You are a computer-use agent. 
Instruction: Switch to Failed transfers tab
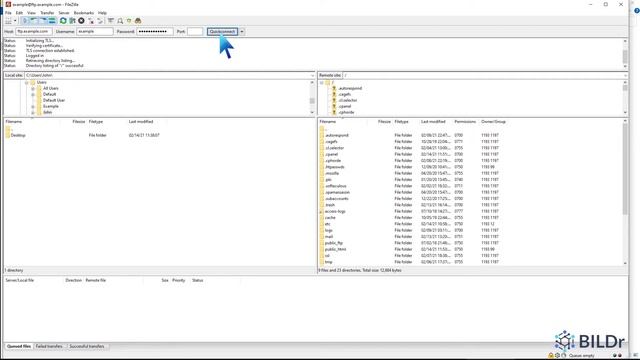click(49, 346)
